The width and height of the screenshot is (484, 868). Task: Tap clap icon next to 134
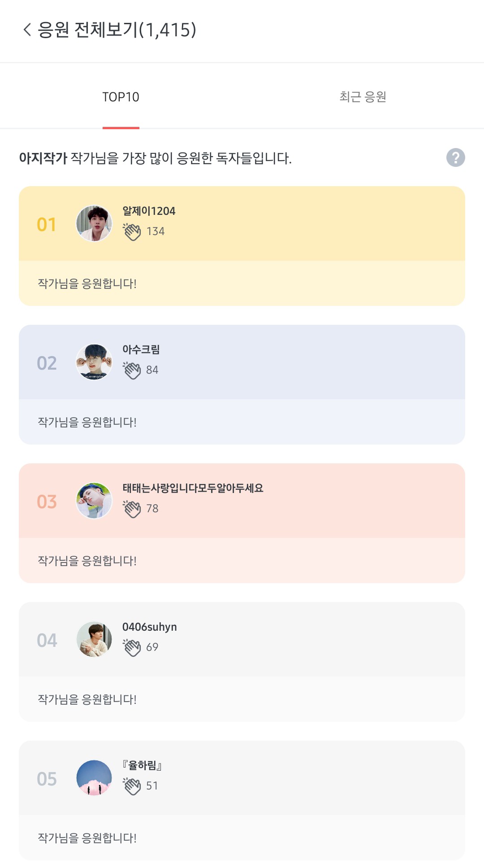tap(132, 231)
